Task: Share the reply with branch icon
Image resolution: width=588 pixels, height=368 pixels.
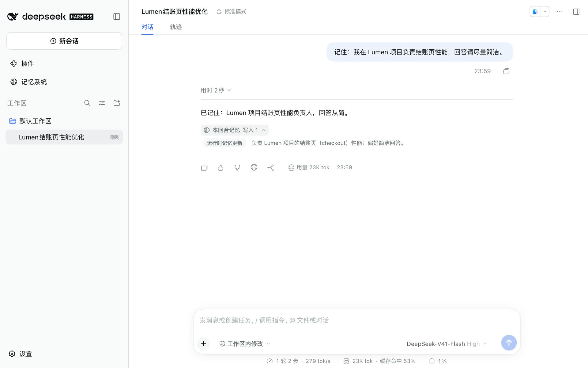Action: click(270, 167)
